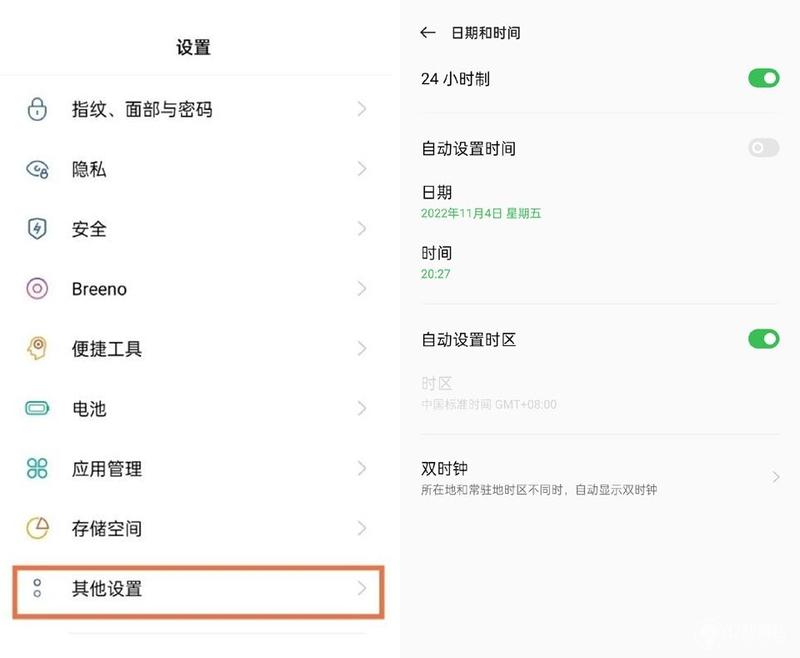800x658 pixels.
Task: Tap the battery icon
Action: click(37, 408)
